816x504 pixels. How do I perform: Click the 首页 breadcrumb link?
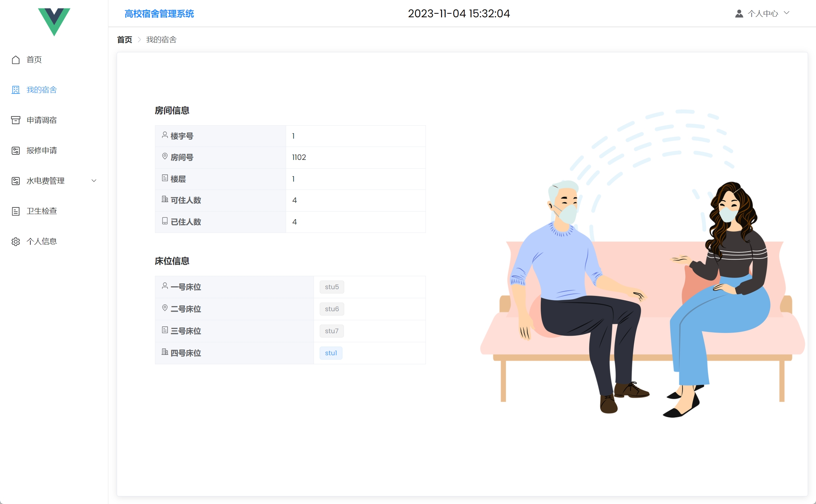[x=125, y=40]
